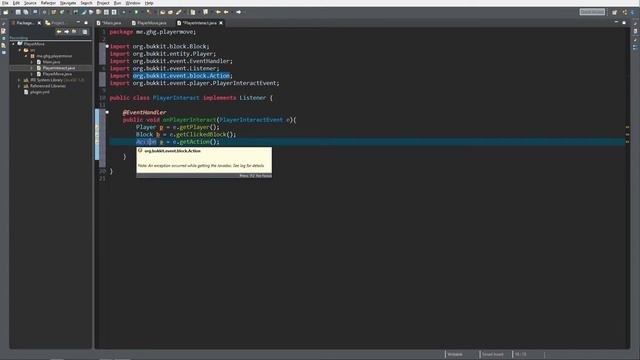Switch to the PlayerMove.java editor tab

pos(149,23)
